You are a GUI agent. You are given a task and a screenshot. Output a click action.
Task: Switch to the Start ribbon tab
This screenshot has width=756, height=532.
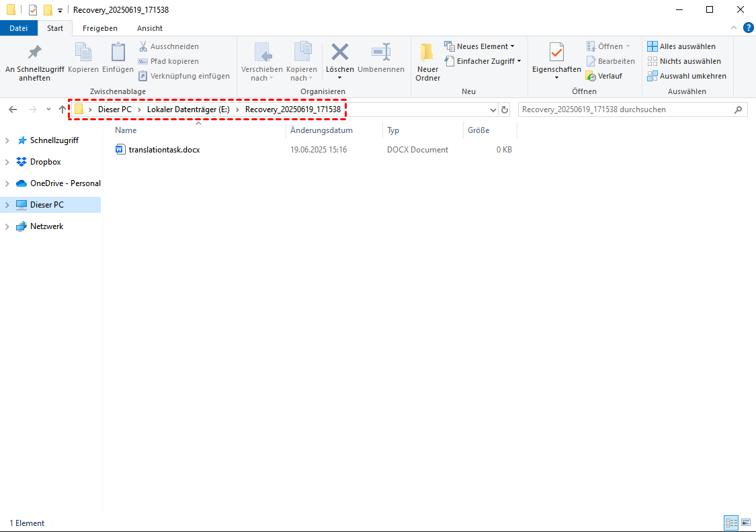(x=55, y=28)
